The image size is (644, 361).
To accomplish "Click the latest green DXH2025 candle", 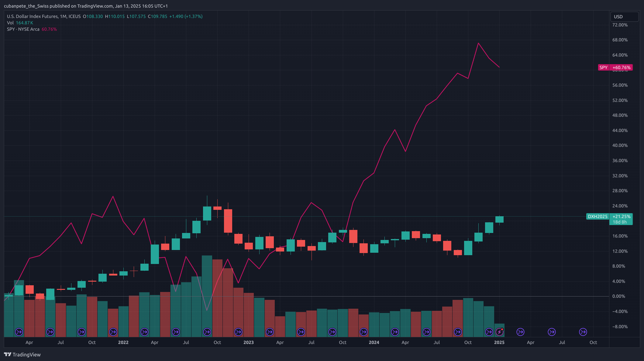I will (499, 219).
